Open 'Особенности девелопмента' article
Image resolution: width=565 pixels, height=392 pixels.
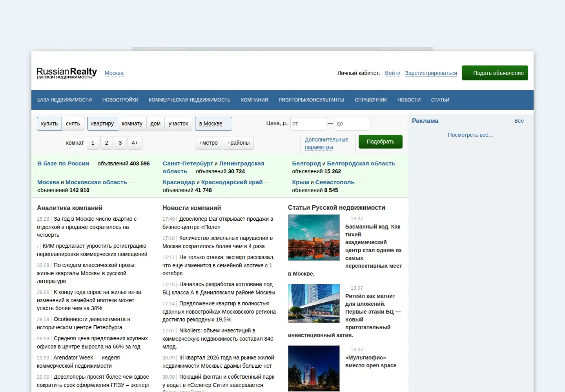(84, 323)
